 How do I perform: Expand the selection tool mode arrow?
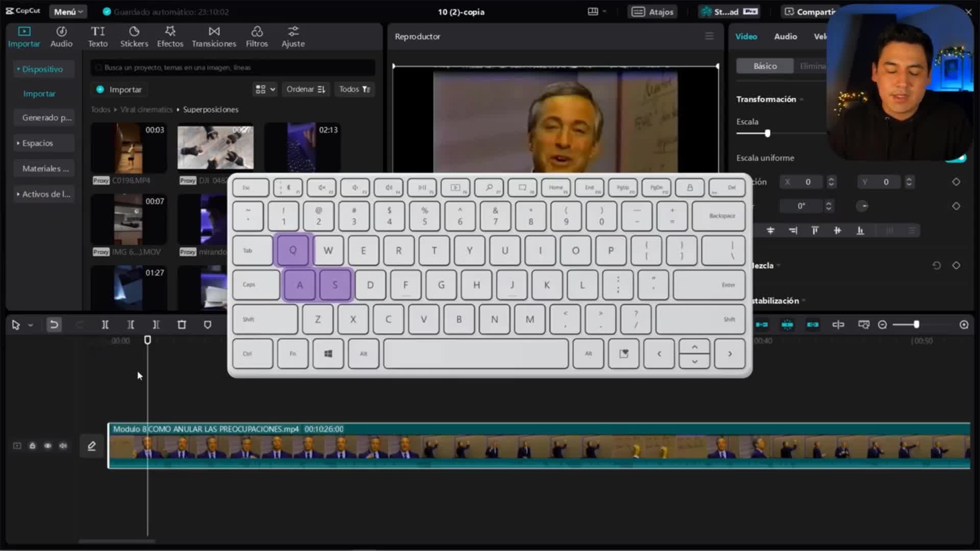31,325
